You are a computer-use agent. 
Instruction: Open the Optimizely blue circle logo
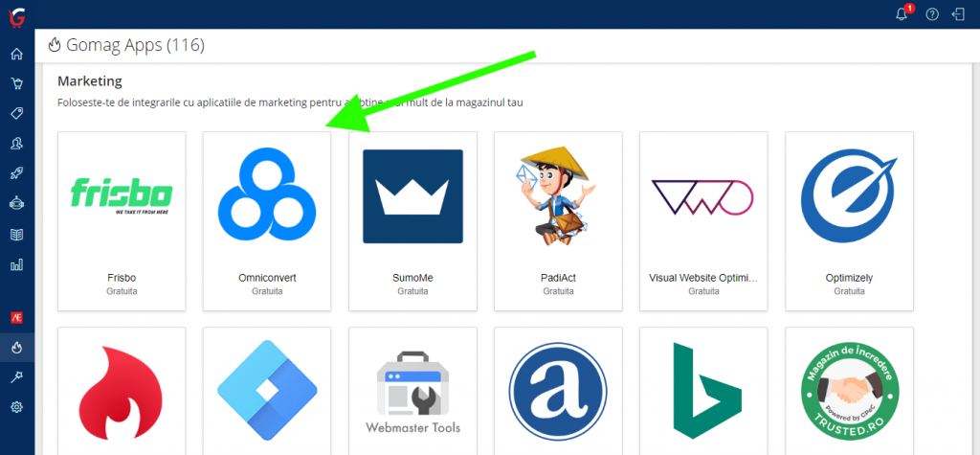click(850, 196)
